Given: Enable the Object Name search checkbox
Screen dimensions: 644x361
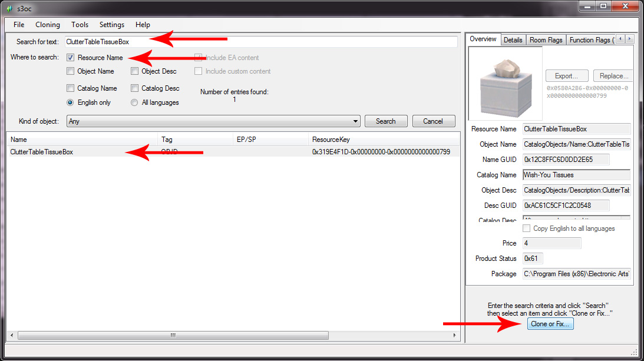Looking at the screenshot, I should pos(71,71).
